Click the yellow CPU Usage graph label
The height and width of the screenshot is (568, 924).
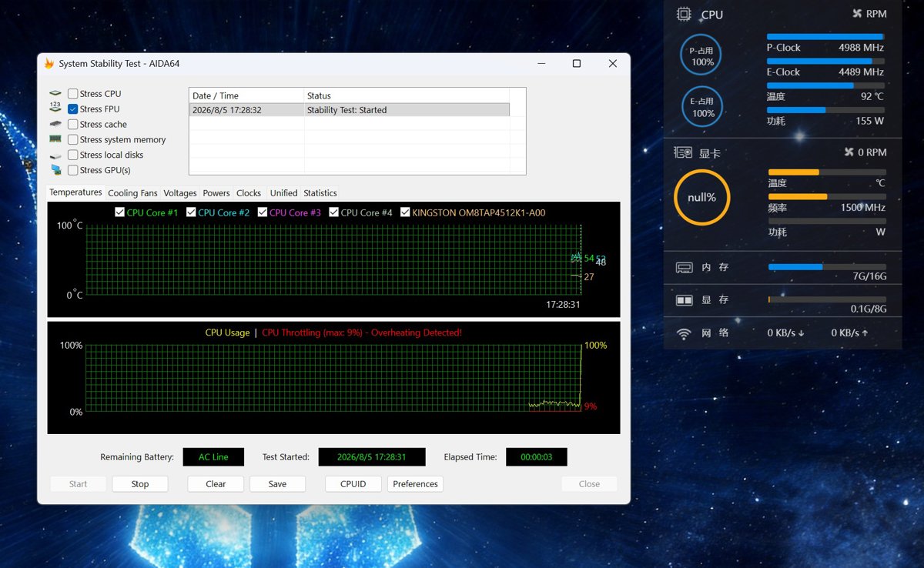(227, 333)
